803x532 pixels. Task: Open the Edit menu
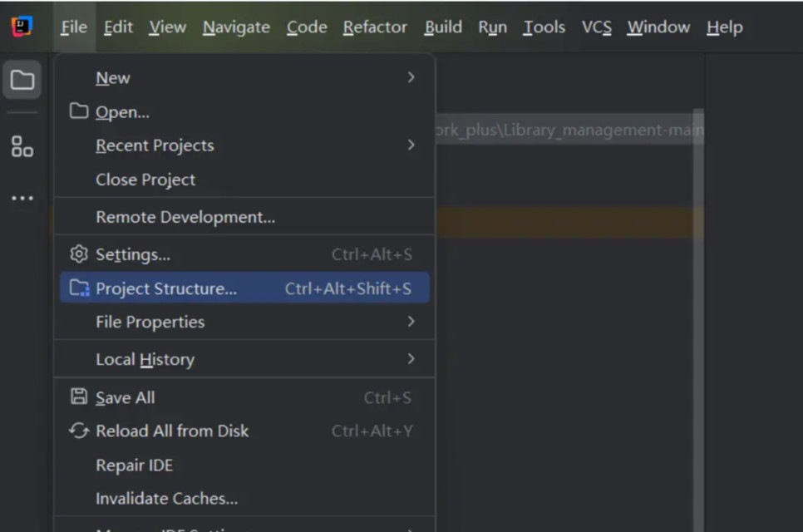pyautogui.click(x=118, y=27)
